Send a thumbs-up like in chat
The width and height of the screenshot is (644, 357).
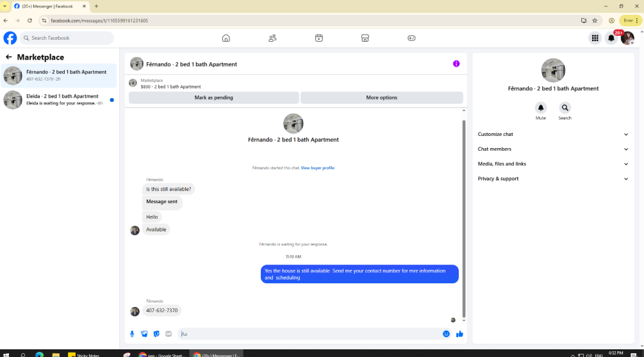(x=459, y=334)
